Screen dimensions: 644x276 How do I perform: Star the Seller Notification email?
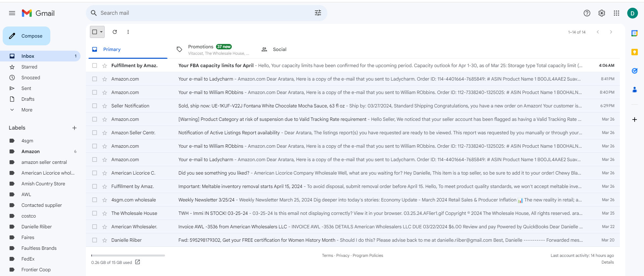105,106
